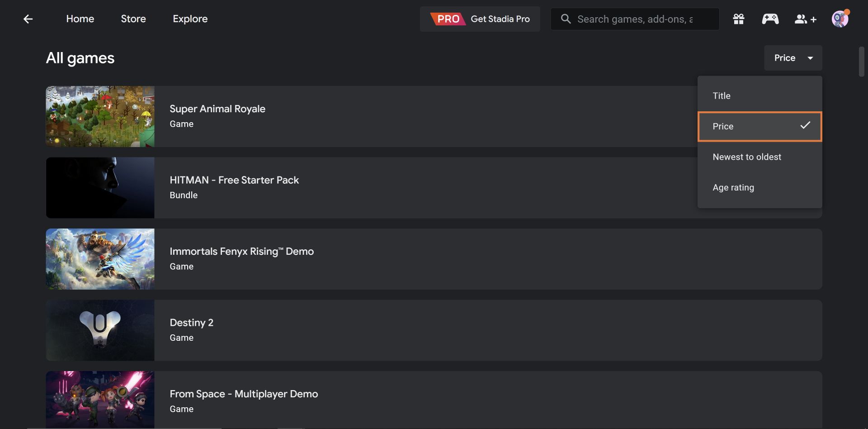Click the search magnifier icon
This screenshot has height=429, width=868.
pos(566,19)
